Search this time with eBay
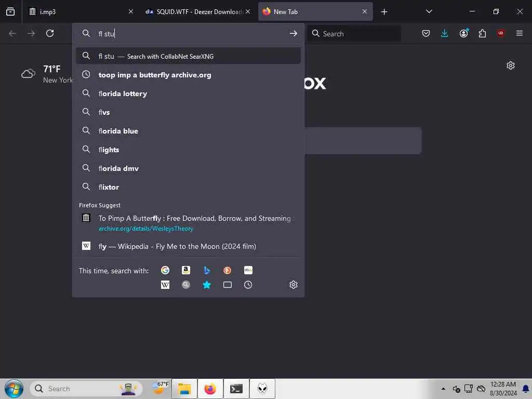 click(248, 270)
